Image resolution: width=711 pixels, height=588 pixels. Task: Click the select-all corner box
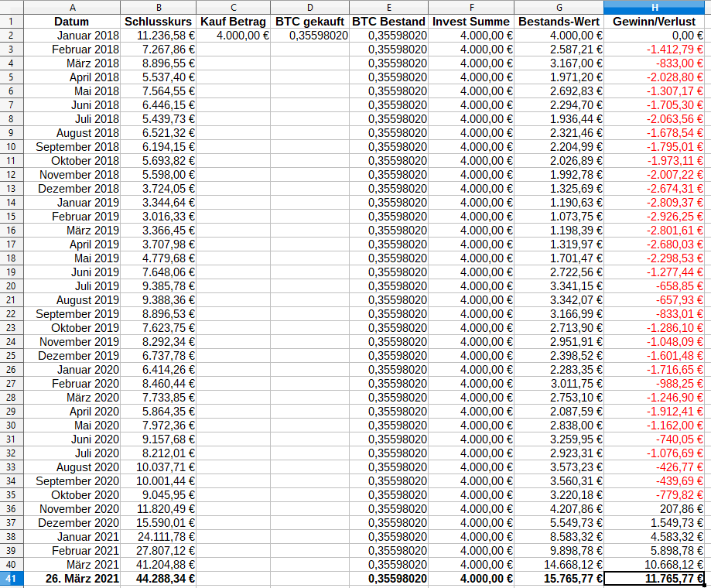(12, 7)
